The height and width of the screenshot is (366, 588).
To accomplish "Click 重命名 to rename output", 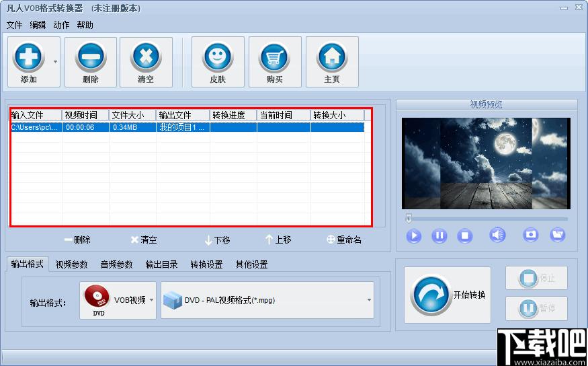I will click(344, 240).
